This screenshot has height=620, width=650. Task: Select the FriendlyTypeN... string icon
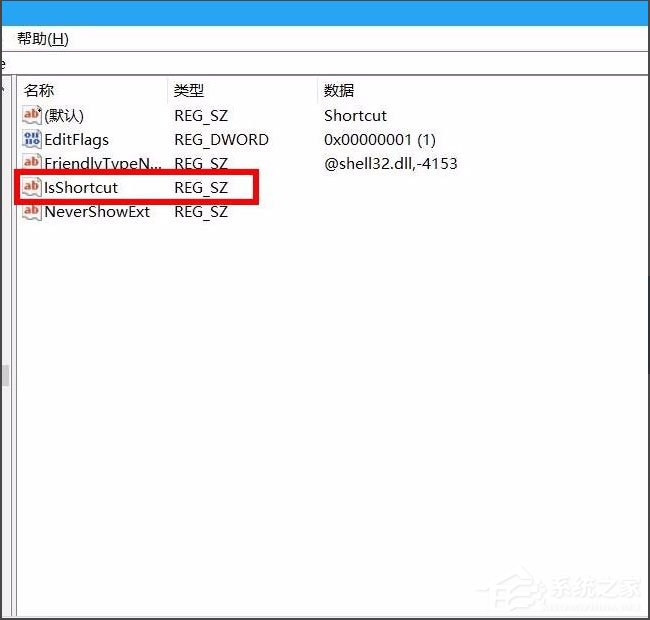pos(32,162)
